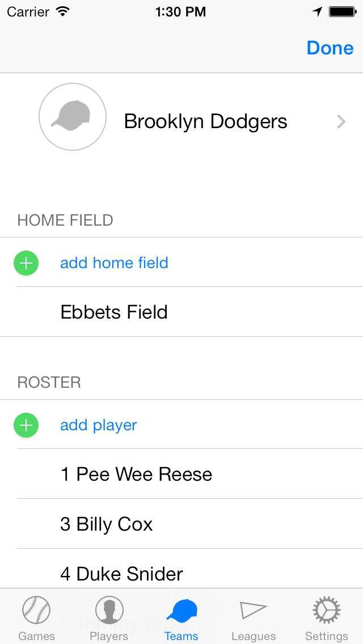Select the Players person icon
This screenshot has width=363, height=644.
click(x=109, y=611)
